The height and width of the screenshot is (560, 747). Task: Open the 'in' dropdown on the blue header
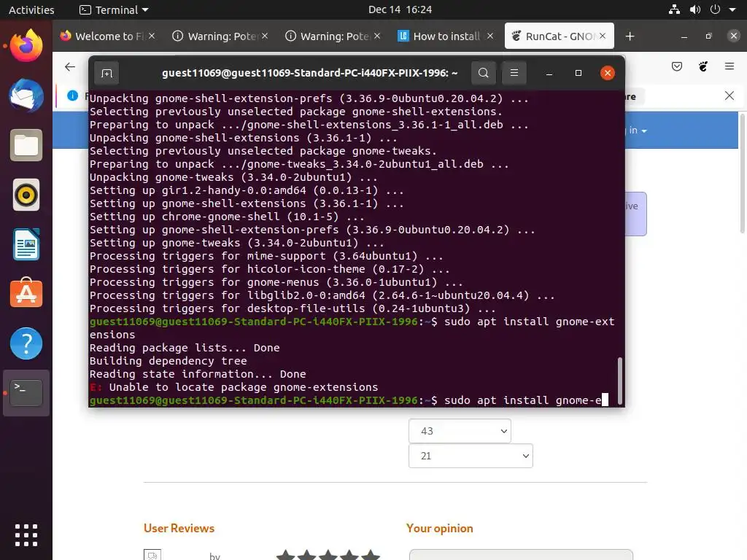(x=638, y=130)
